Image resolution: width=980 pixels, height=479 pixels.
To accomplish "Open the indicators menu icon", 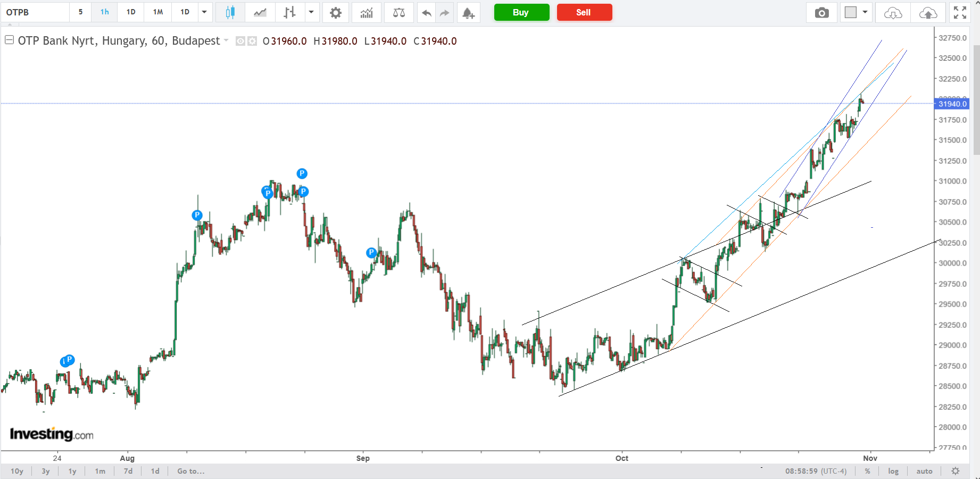I will tap(366, 12).
